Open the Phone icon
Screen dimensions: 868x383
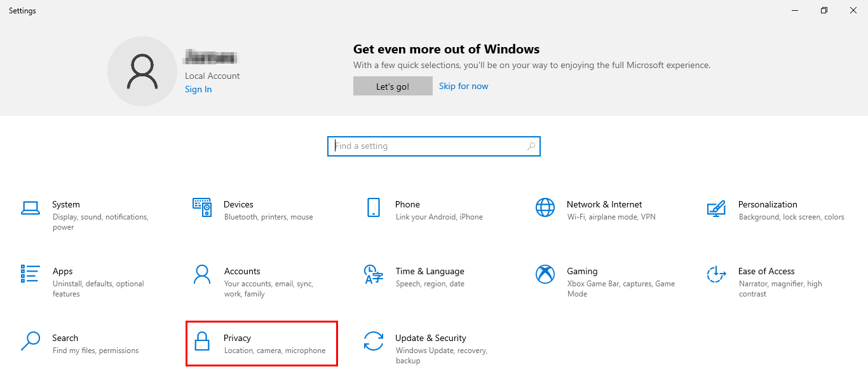click(x=374, y=207)
